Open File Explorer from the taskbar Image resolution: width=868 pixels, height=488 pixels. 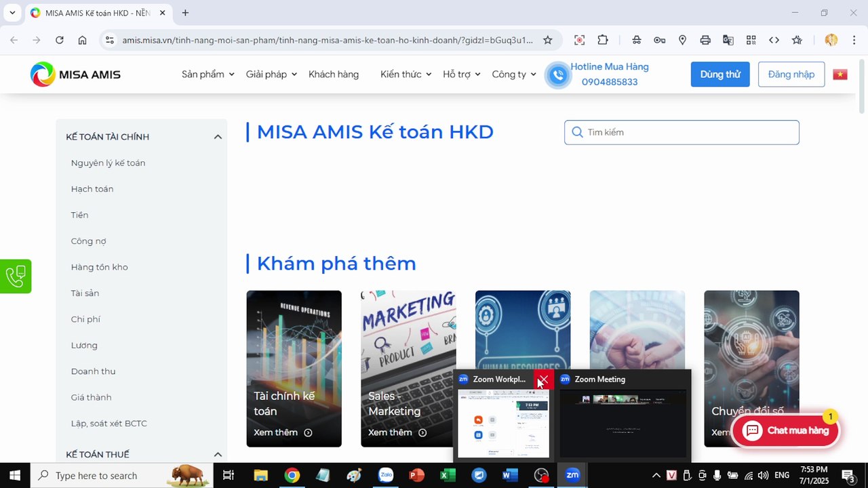[x=260, y=475]
